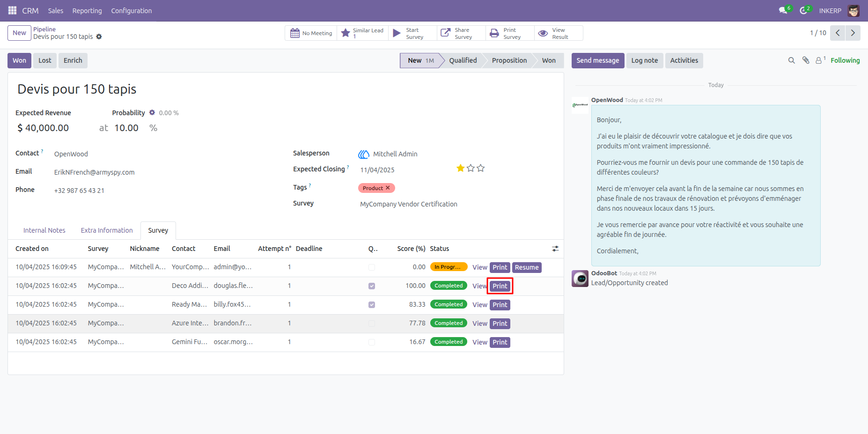
Task: Open the Reporting menu
Action: coord(87,10)
